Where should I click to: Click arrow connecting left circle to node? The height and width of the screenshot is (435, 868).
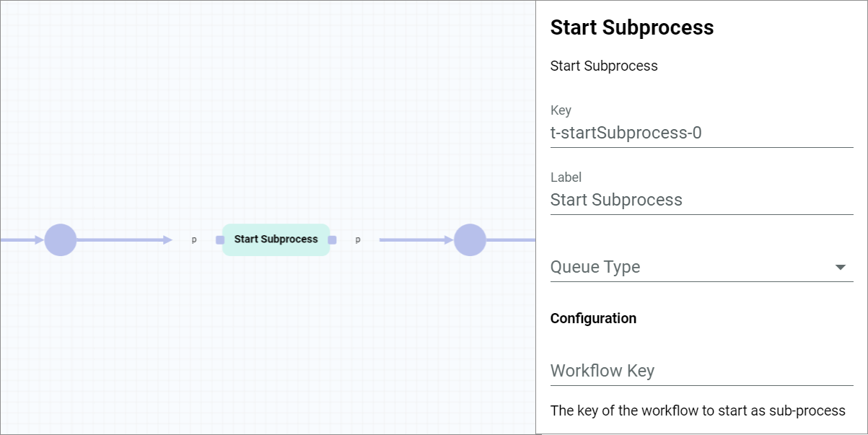point(125,240)
